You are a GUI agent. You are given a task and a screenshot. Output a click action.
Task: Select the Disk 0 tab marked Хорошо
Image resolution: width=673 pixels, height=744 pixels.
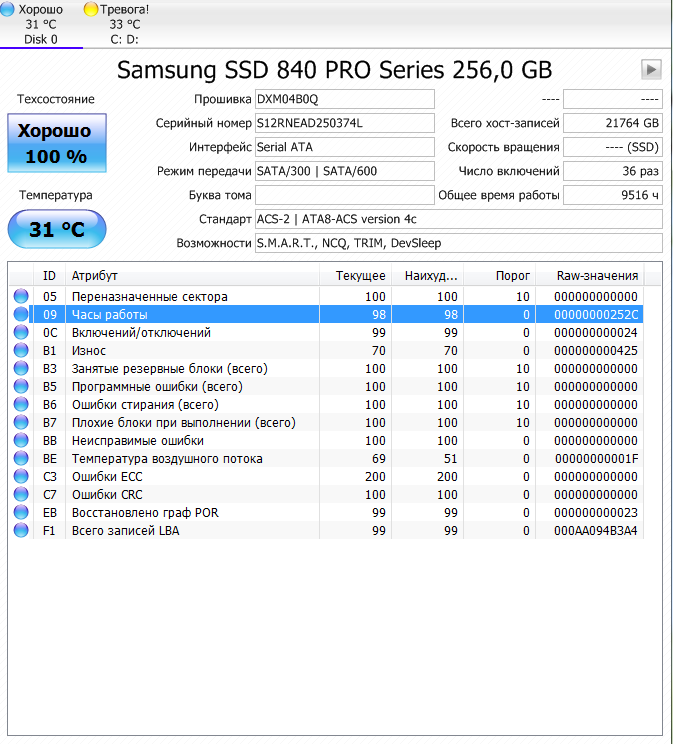coord(41,24)
